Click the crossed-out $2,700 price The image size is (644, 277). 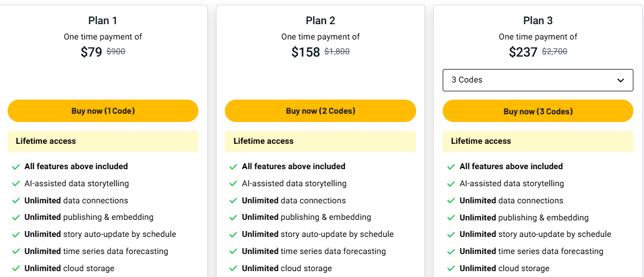555,51
